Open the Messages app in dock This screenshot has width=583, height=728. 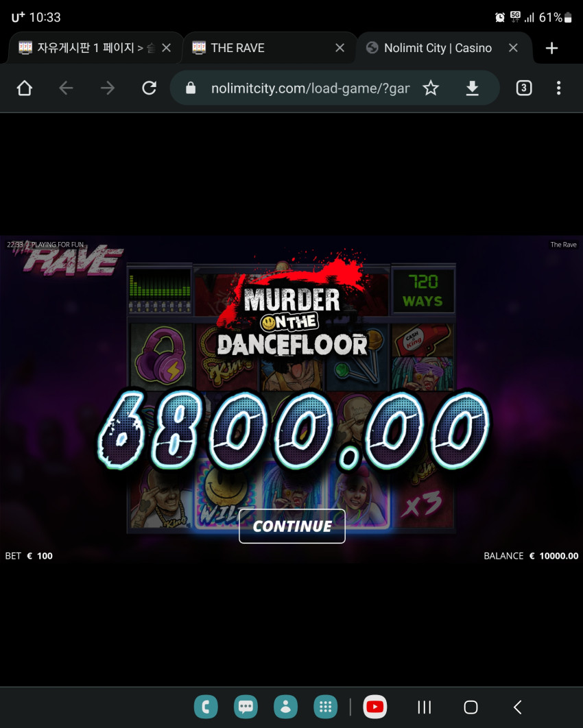(x=246, y=707)
